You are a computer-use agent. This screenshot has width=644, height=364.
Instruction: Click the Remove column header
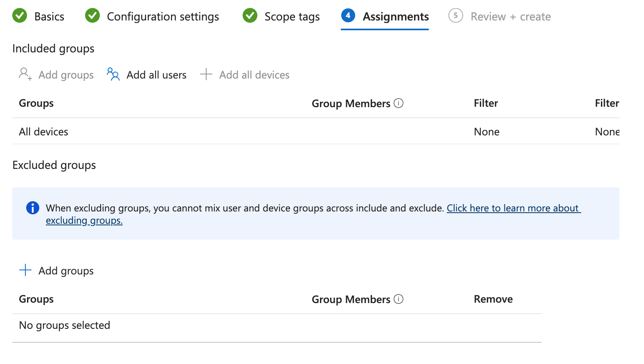(493, 299)
